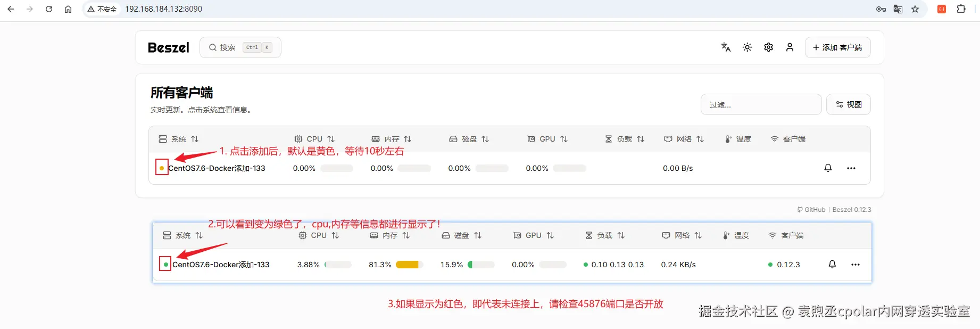The image size is (980, 329).
Task: Click the Beszel logo
Action: click(169, 47)
